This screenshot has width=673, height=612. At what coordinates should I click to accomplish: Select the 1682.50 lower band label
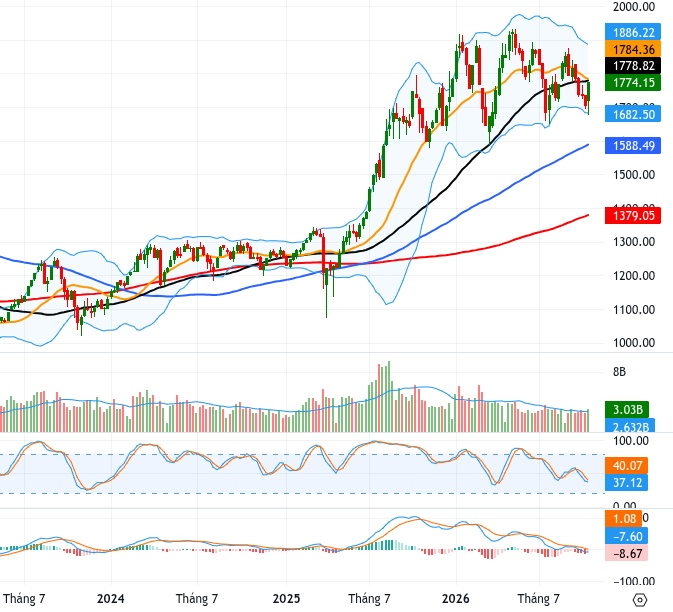point(633,114)
